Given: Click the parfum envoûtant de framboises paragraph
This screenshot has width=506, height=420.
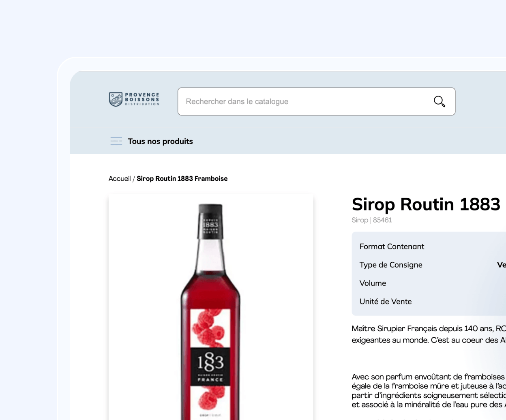Looking at the screenshot, I should (x=429, y=390).
